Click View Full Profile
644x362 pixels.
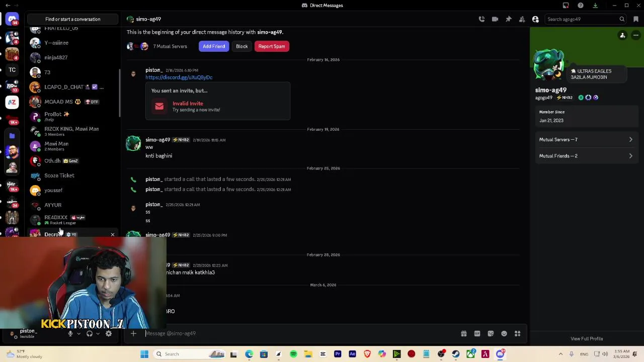click(x=587, y=338)
